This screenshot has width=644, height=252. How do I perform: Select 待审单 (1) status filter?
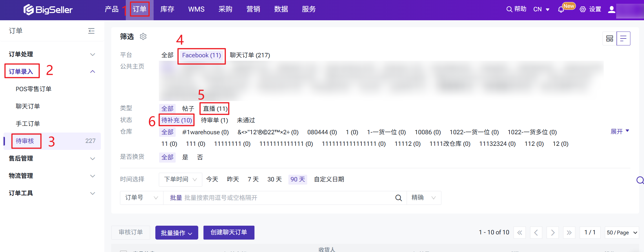click(214, 120)
